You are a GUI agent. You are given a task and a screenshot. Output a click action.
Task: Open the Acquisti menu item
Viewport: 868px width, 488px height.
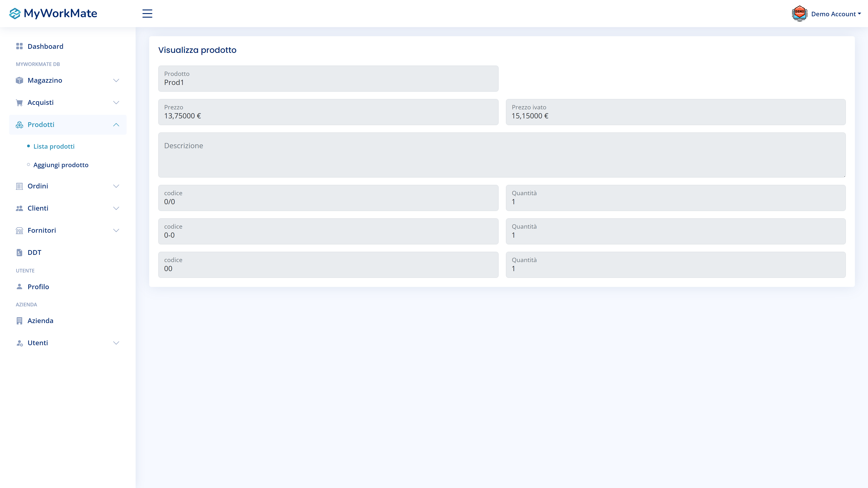coord(68,102)
